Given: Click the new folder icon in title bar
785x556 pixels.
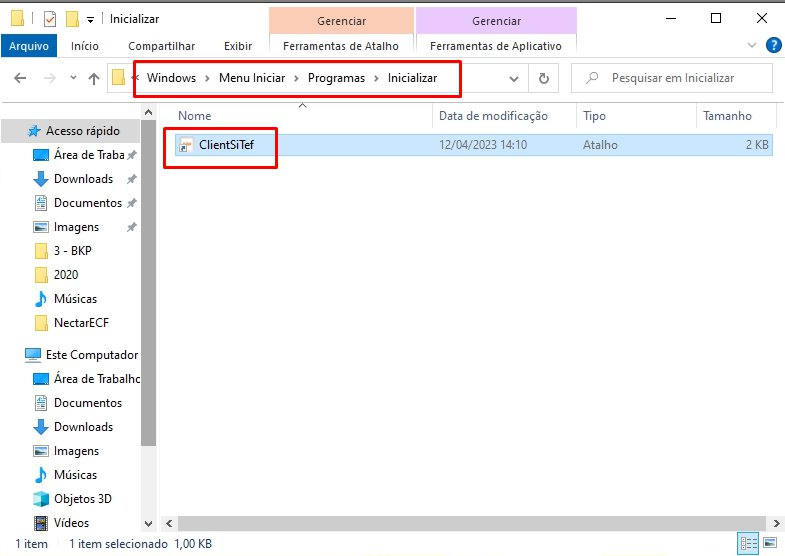Looking at the screenshot, I should coord(72,19).
